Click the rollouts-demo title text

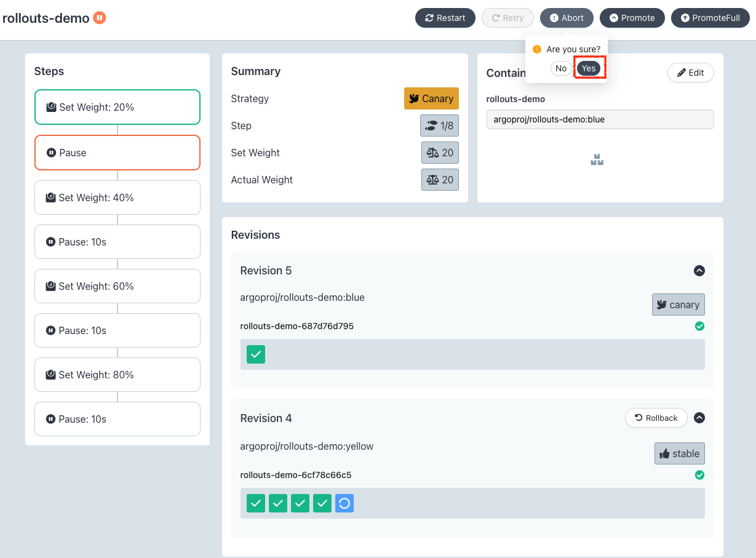coord(46,18)
